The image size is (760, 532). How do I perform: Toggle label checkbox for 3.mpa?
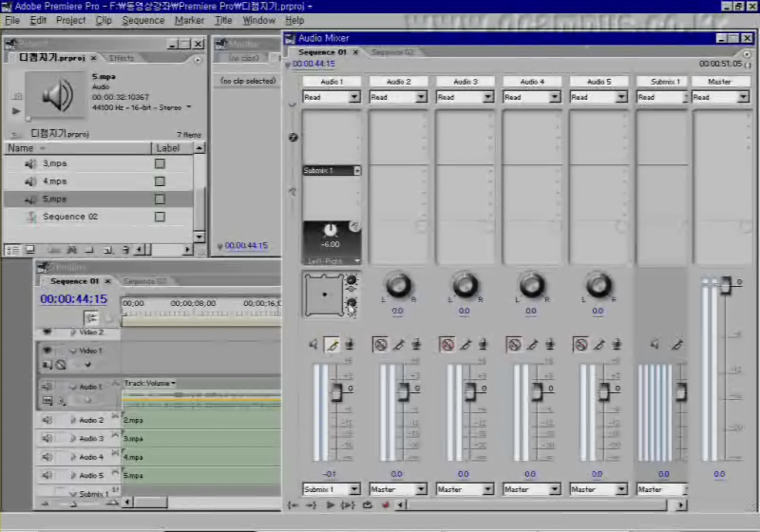(x=160, y=163)
